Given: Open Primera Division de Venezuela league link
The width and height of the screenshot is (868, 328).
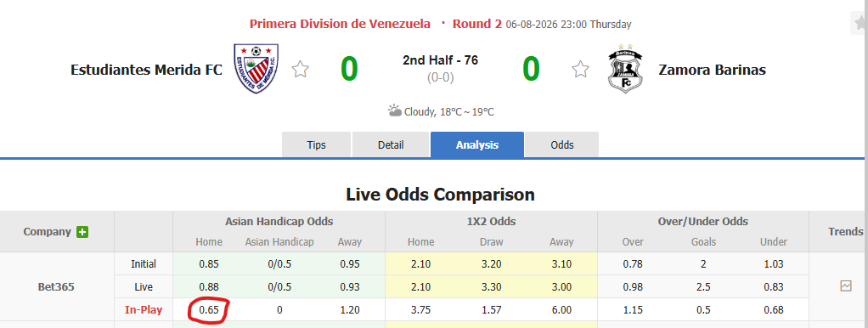Looking at the screenshot, I should pos(340,24).
